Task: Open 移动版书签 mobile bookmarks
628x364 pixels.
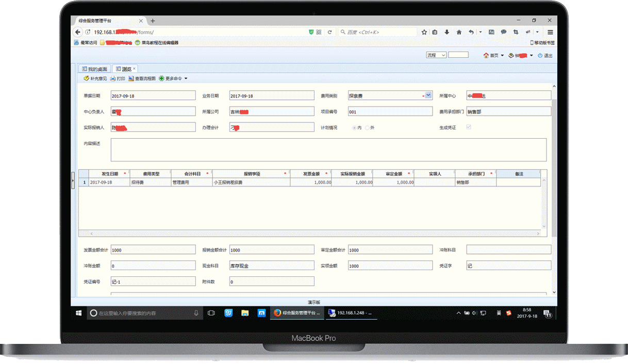Action: tap(542, 43)
